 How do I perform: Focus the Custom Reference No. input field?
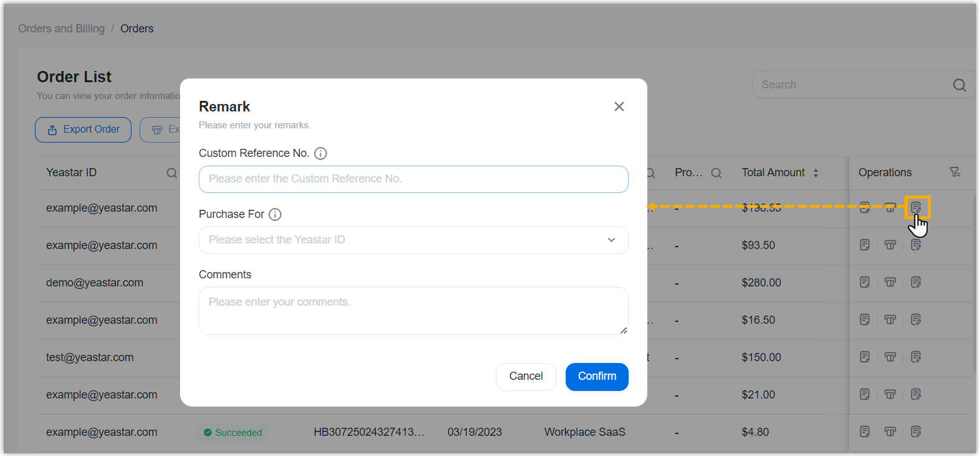(413, 179)
